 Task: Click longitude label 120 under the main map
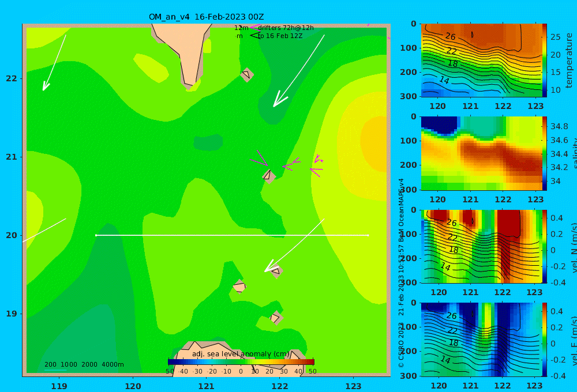133,386
